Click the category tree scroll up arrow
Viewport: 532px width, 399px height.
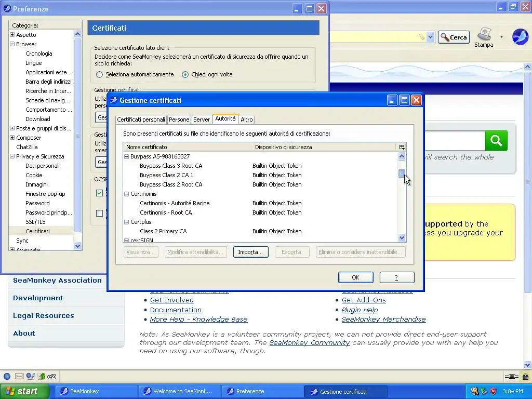coord(78,34)
